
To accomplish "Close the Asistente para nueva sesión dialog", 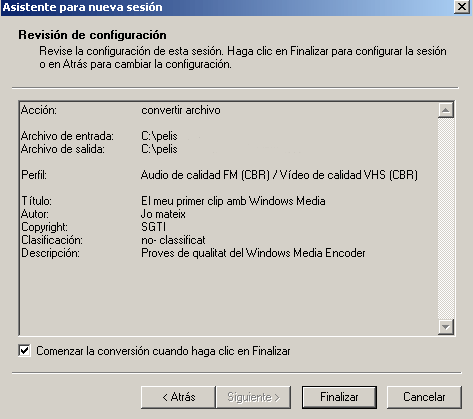I will 462,7.
